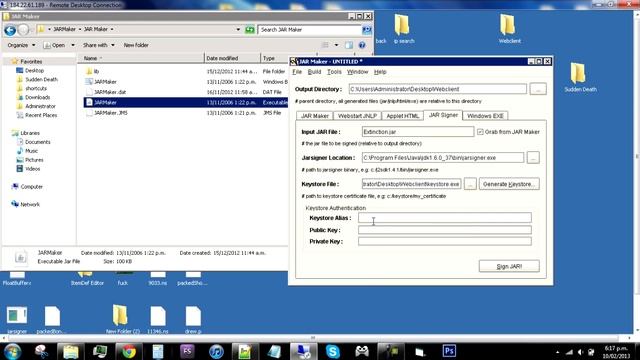The width and height of the screenshot is (640, 360).
Task: Browse for keystore file button
Action: 470,184
